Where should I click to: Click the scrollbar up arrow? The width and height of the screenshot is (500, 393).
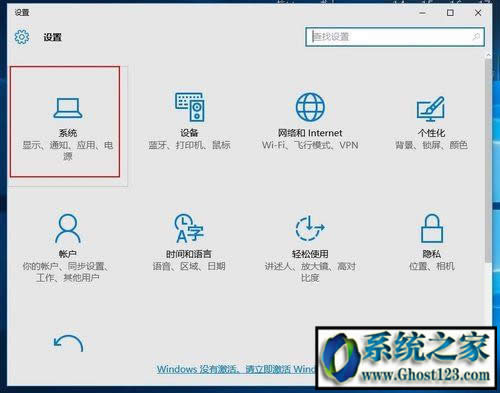489,55
